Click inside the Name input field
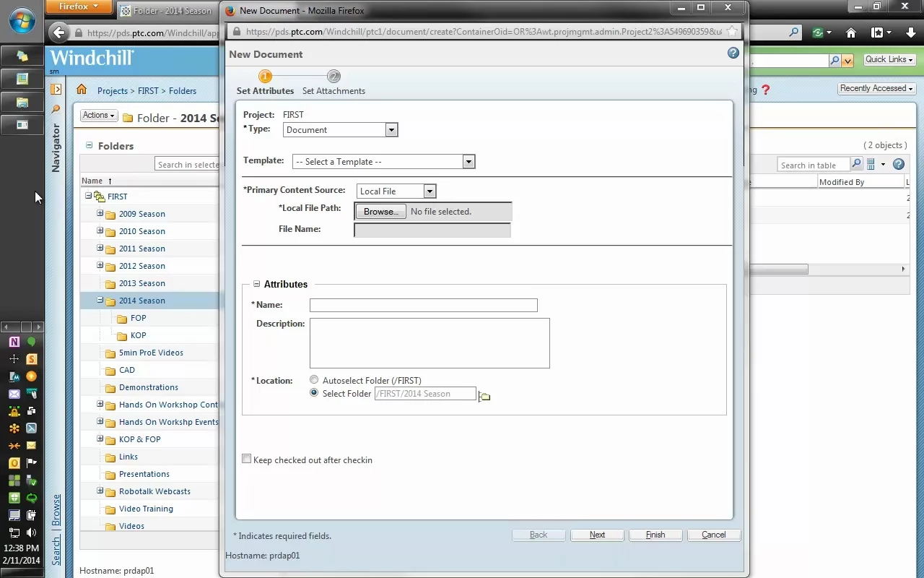Image resolution: width=924 pixels, height=578 pixels. coord(424,305)
